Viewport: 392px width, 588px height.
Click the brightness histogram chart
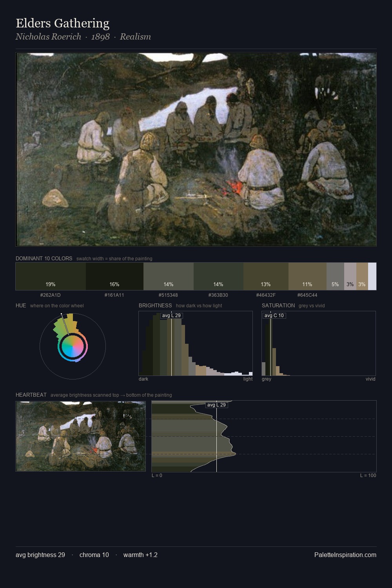tap(196, 343)
